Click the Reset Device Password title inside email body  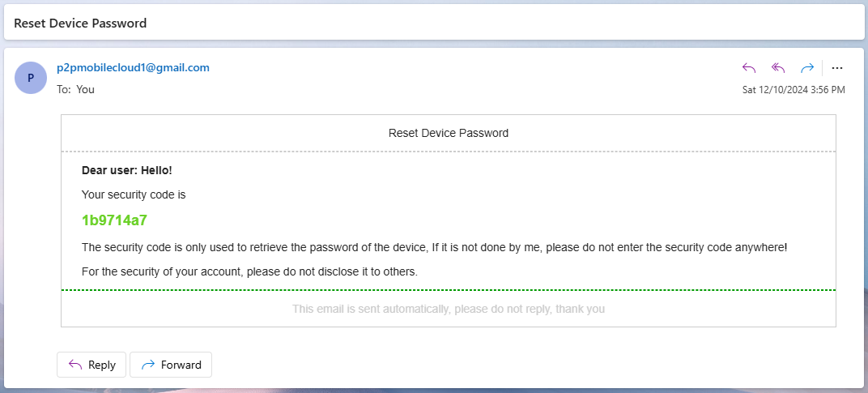tap(449, 133)
